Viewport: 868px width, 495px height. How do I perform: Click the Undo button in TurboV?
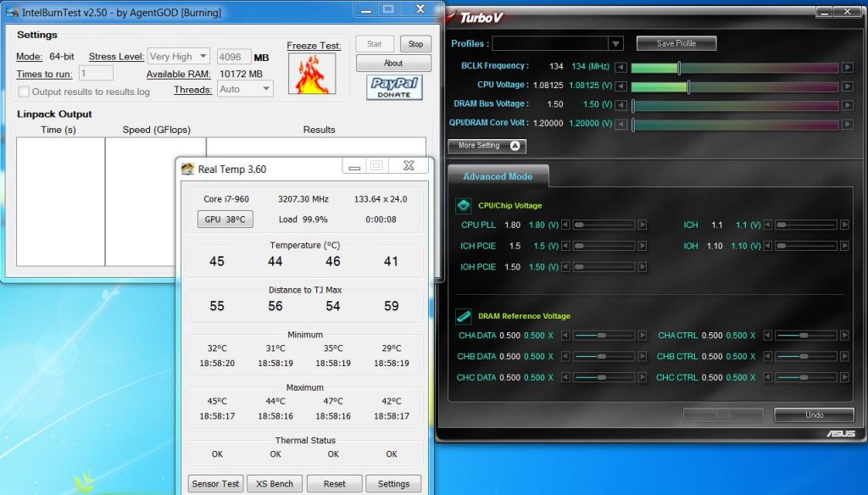coord(814,414)
